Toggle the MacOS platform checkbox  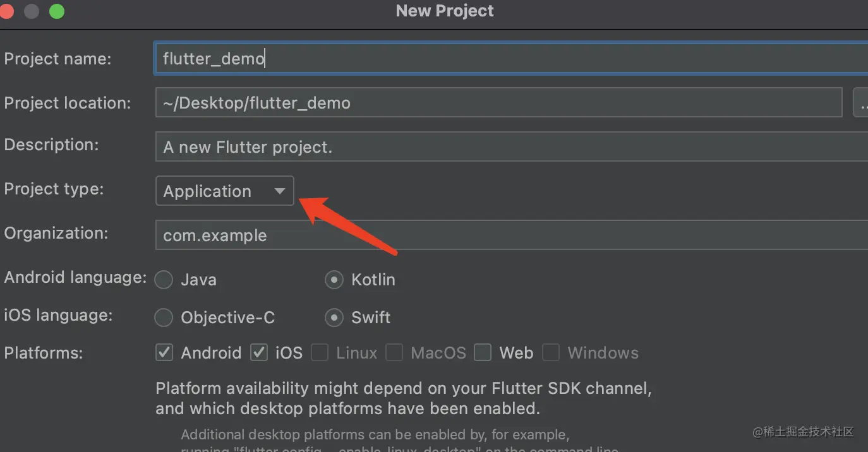394,352
